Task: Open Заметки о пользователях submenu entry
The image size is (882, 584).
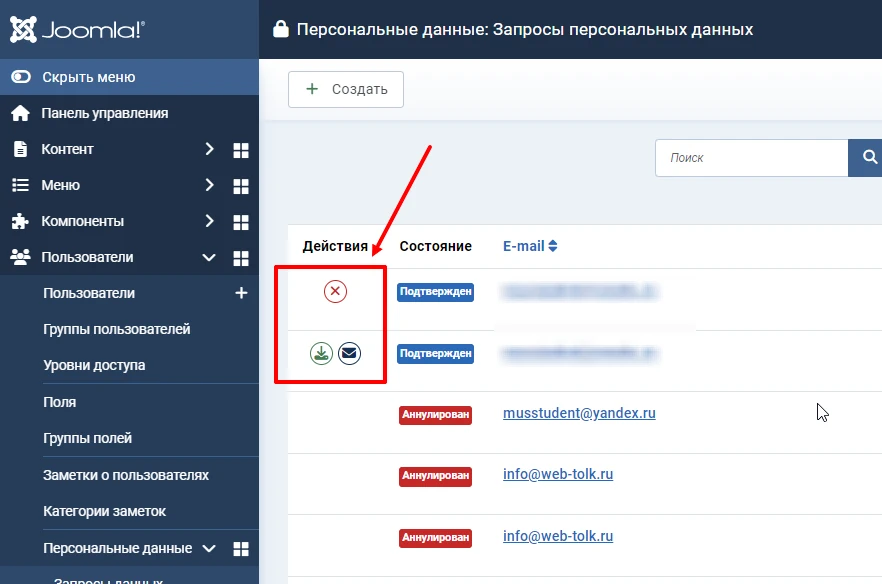Action: [125, 475]
